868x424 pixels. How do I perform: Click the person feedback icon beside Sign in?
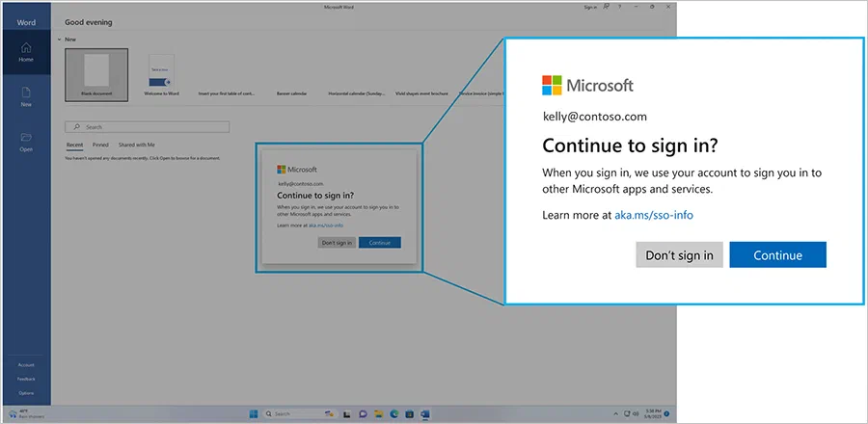click(607, 7)
